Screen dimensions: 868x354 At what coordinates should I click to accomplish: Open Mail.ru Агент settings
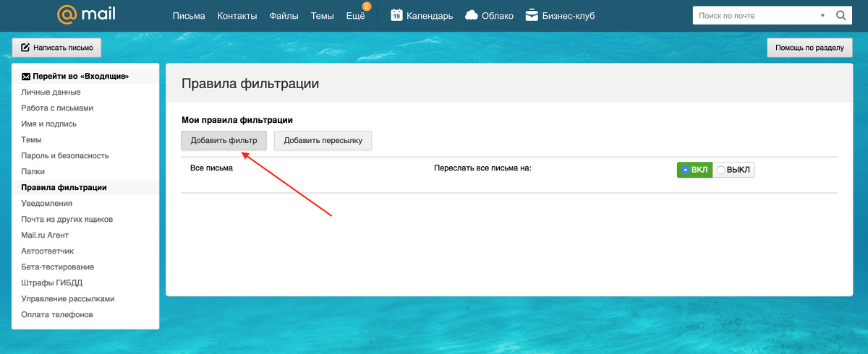[x=45, y=235]
